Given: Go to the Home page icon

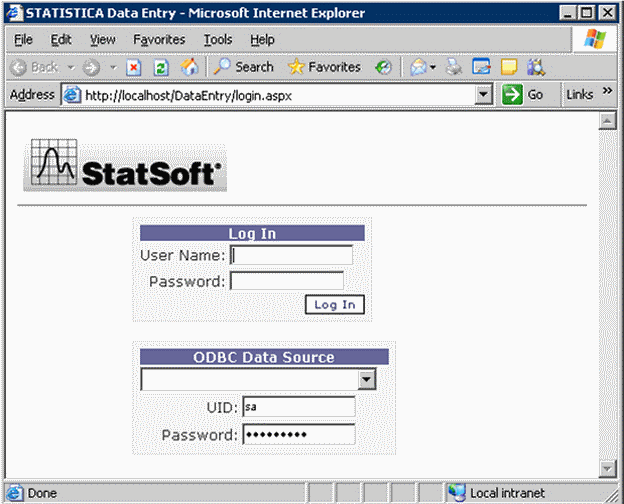Looking at the screenshot, I should pyautogui.click(x=189, y=67).
